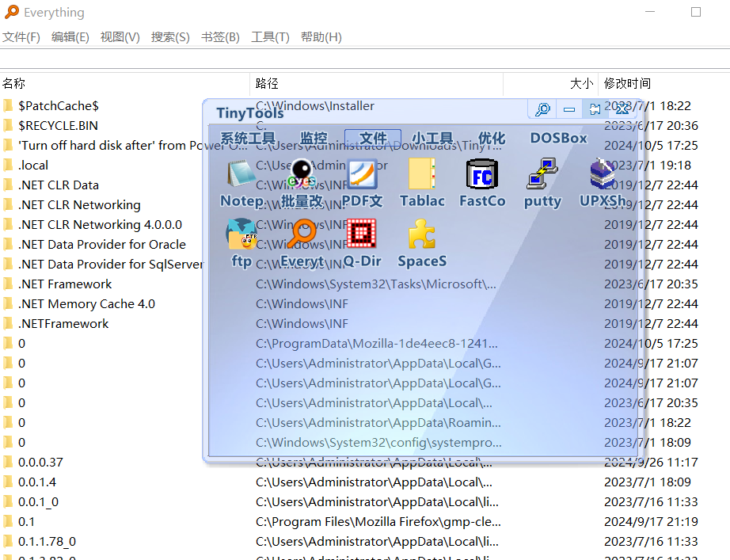Switch to the 系统工具 tab

pyautogui.click(x=247, y=139)
